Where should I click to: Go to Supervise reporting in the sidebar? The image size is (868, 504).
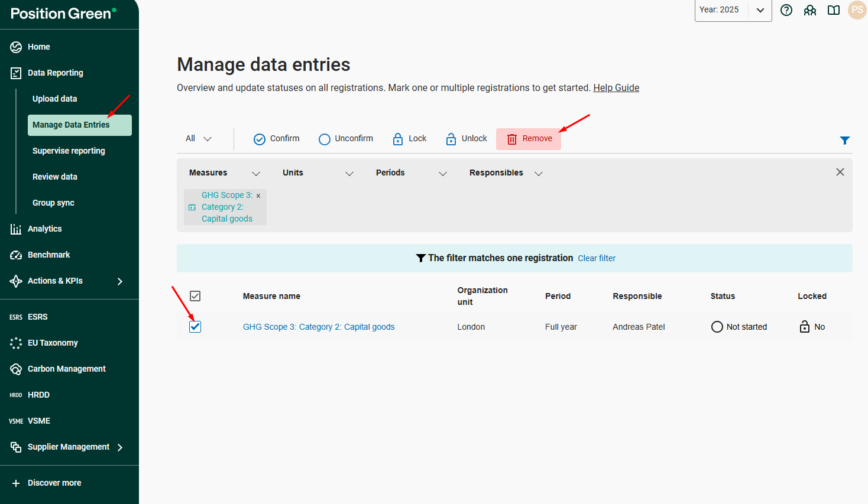click(x=69, y=151)
